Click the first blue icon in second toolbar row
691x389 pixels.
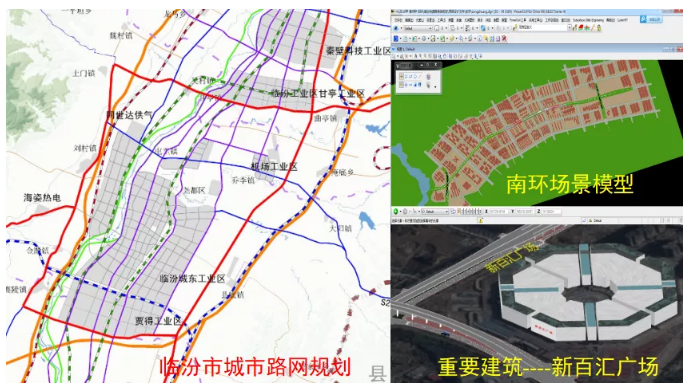tap(396, 39)
